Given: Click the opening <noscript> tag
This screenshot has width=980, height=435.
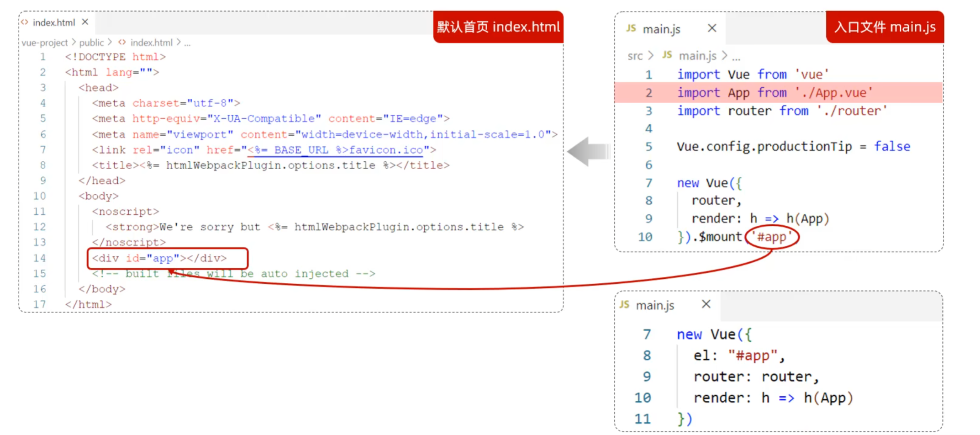Looking at the screenshot, I should [x=126, y=212].
